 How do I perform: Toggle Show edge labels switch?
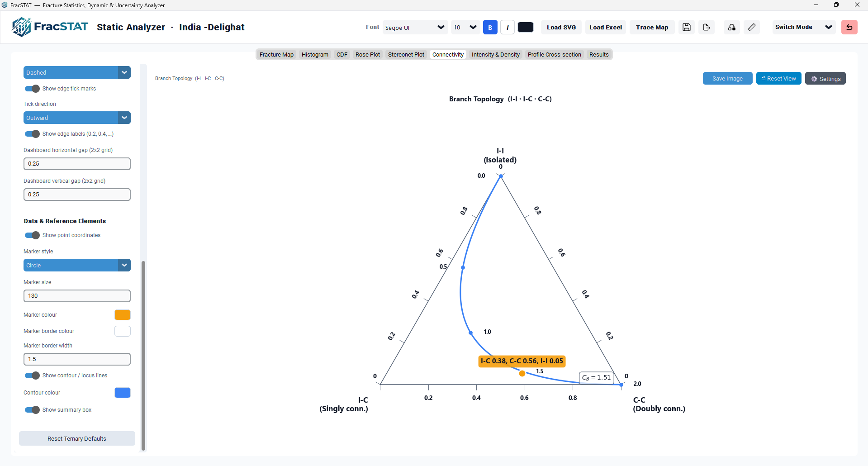coord(32,134)
